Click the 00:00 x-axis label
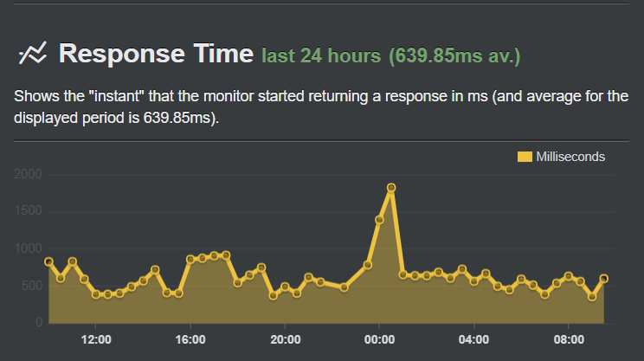Screen dimensions: 644x361 click(379, 339)
